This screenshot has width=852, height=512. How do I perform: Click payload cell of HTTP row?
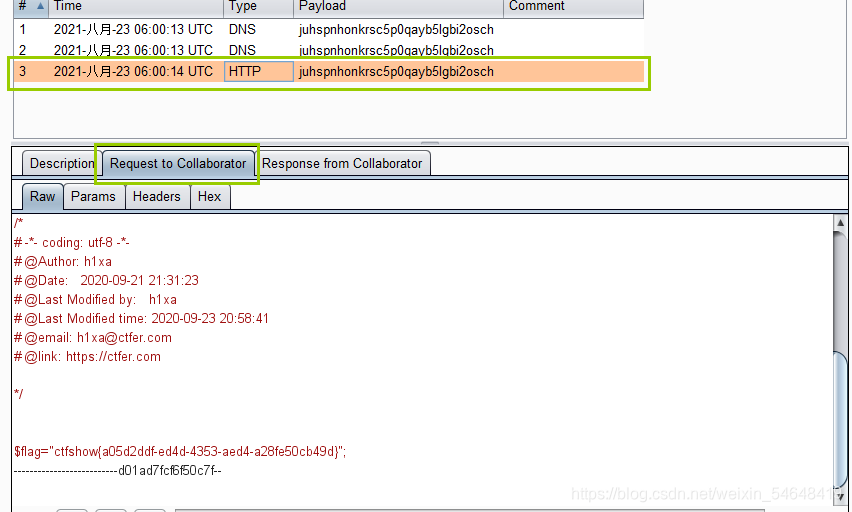coord(398,72)
